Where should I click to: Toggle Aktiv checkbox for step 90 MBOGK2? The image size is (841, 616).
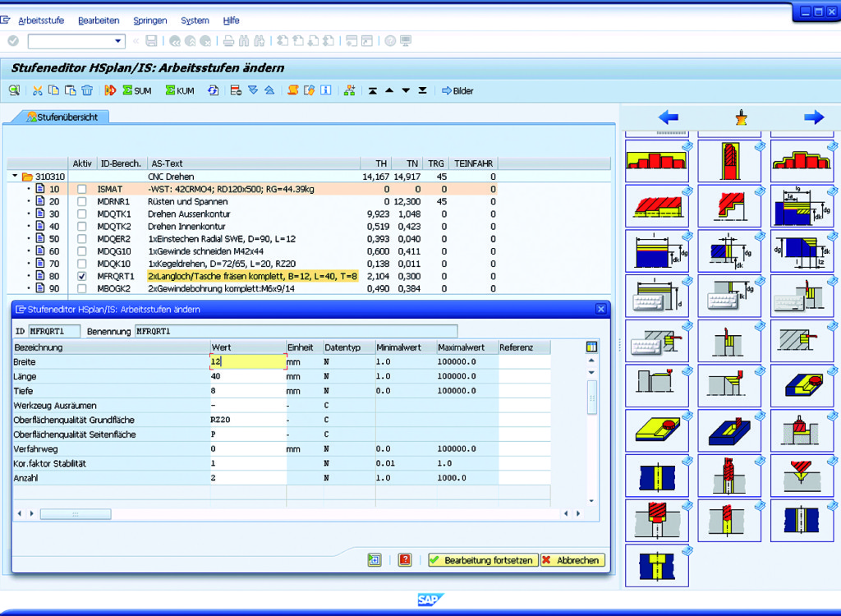[x=81, y=288]
